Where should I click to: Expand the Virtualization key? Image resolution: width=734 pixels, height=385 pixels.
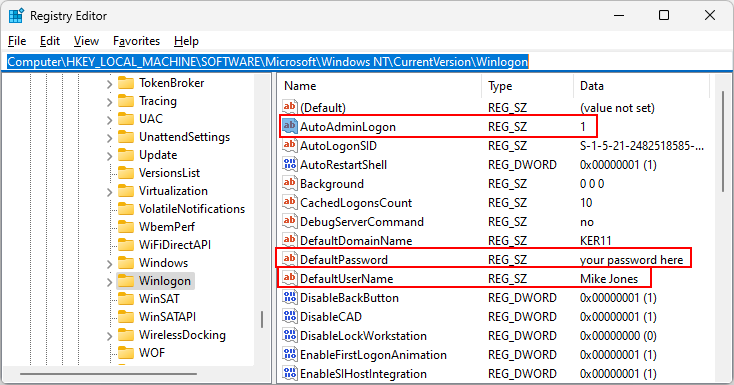click(109, 192)
